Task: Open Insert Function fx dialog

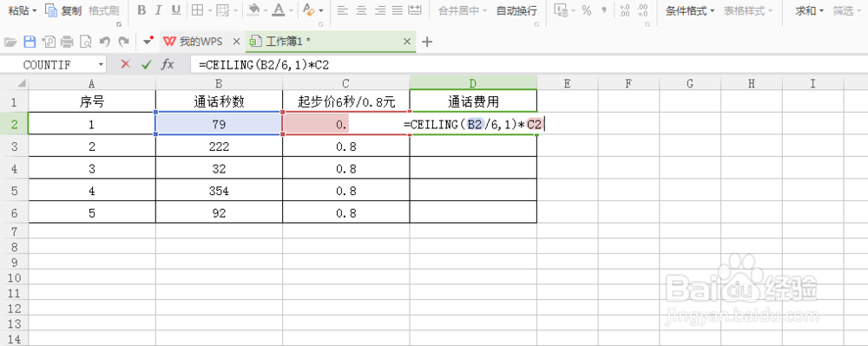Action: click(x=168, y=65)
